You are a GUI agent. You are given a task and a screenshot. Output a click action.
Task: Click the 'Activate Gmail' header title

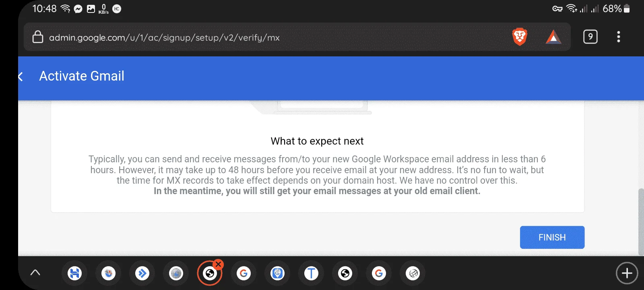point(82,76)
